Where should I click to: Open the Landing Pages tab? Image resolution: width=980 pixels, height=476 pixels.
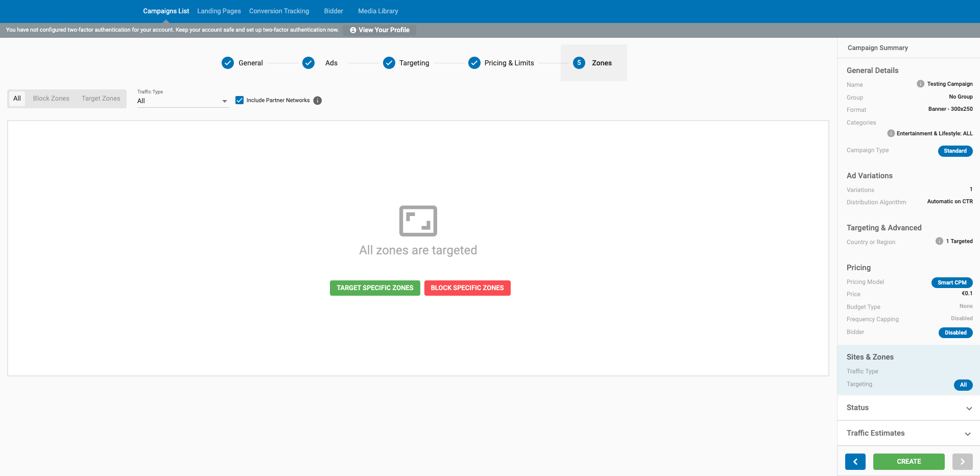219,11
